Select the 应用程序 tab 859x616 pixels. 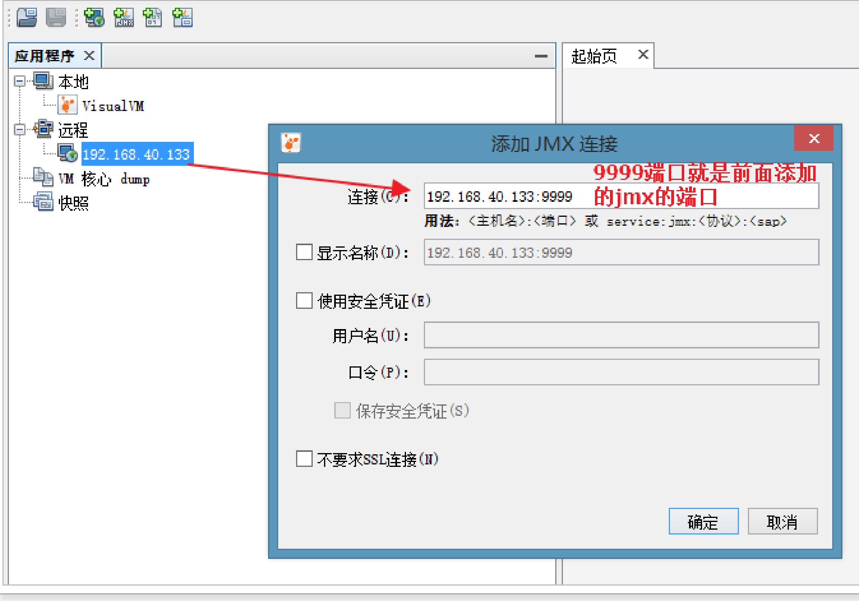point(45,56)
